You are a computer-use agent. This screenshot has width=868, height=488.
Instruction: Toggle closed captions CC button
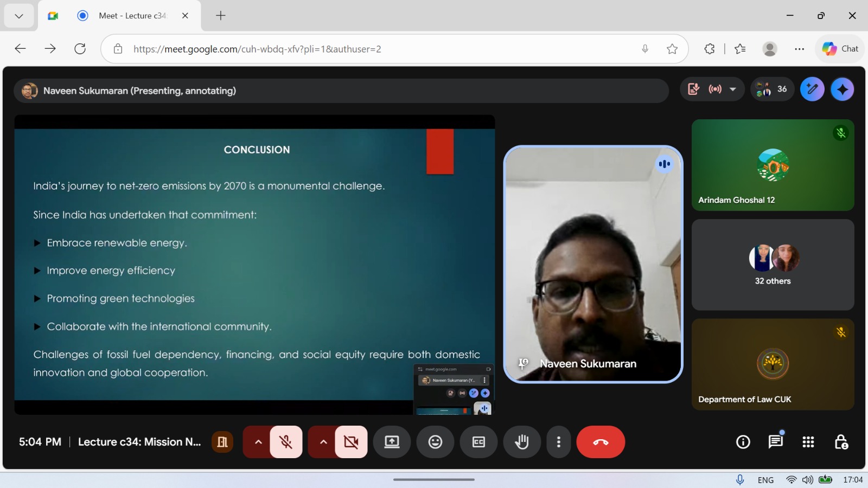click(478, 442)
